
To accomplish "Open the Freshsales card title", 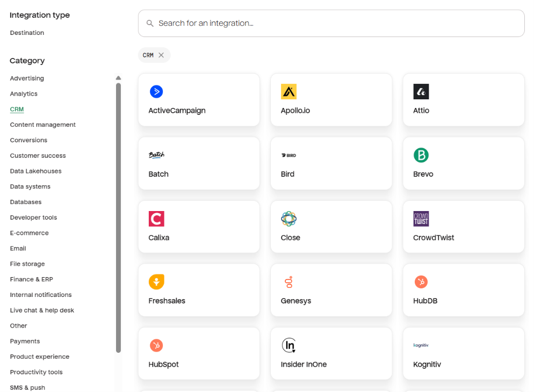I will click(167, 301).
